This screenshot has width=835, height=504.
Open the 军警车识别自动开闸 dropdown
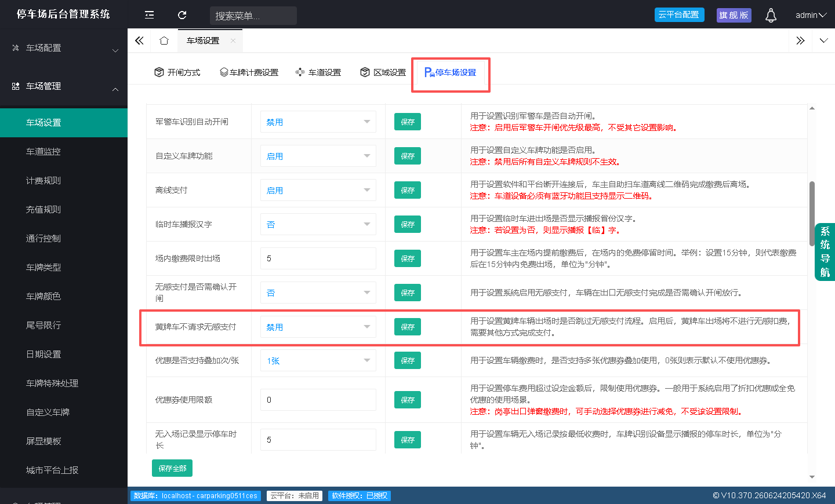click(x=318, y=122)
